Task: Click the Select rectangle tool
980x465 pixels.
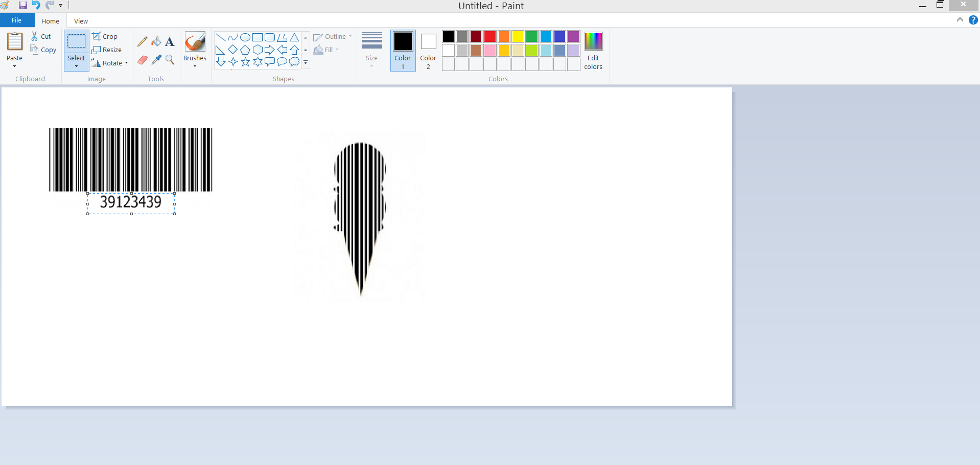Action: 77,41
